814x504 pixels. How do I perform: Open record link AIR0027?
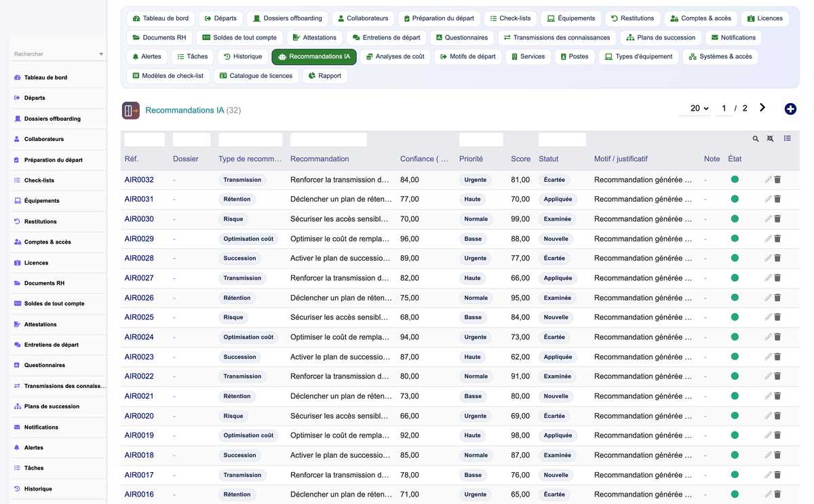[x=139, y=278]
